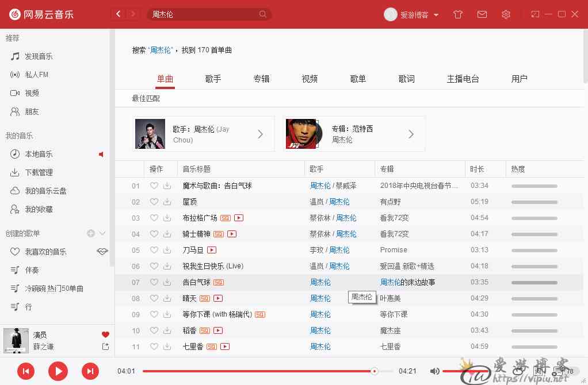Open the skin (shirt) icon
This screenshot has width=588, height=385.
(x=457, y=14)
